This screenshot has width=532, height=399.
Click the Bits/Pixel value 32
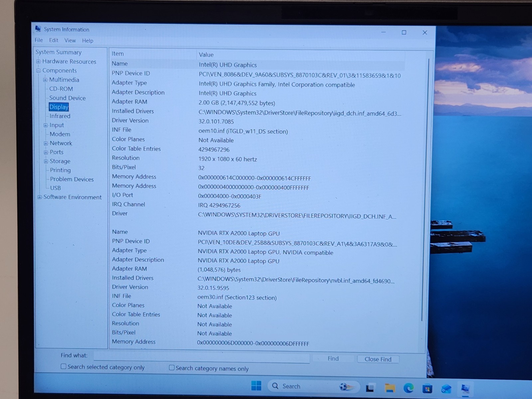click(201, 168)
